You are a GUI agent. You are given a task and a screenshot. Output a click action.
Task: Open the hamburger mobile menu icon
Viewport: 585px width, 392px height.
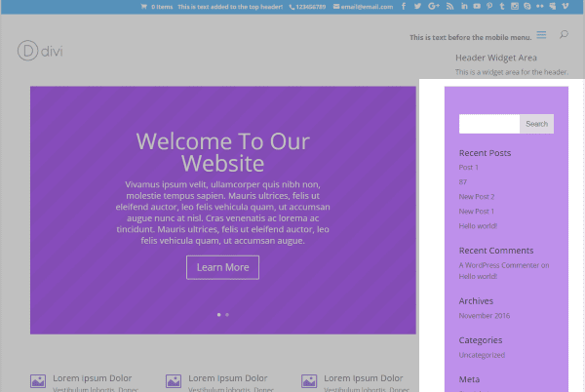pos(541,35)
